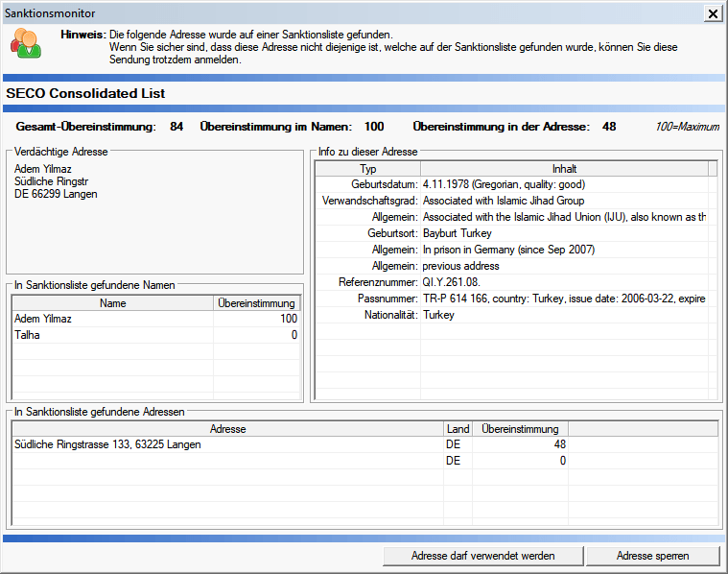The height and width of the screenshot is (574, 728).
Task: Click the '100=Maximum' note
Action: pyautogui.click(x=687, y=127)
